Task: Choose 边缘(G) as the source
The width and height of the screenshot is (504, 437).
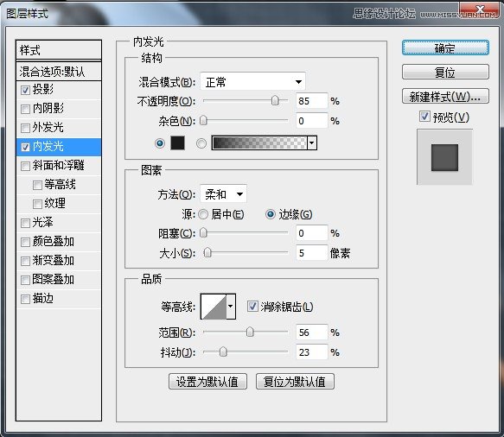Action: (271, 214)
